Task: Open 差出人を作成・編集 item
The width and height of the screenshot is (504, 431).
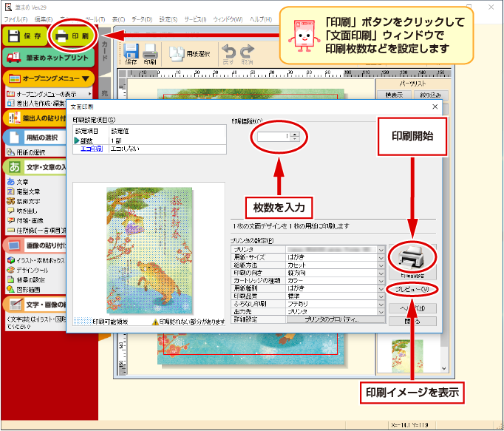Action: [x=36, y=103]
